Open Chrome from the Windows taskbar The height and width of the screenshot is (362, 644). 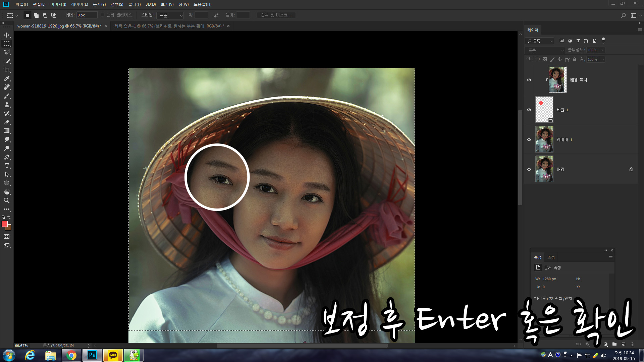coord(71,355)
